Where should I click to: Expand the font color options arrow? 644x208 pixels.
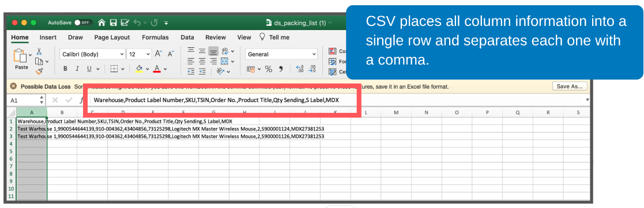(165, 69)
